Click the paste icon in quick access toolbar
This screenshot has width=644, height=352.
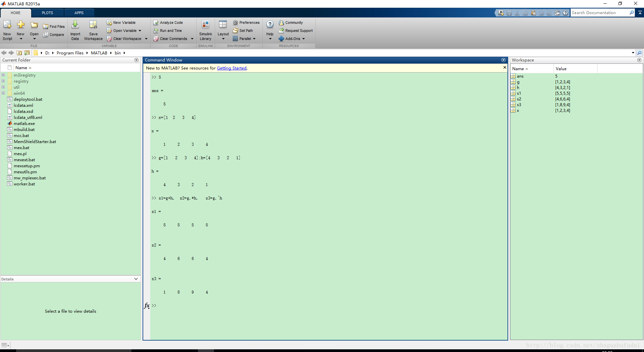tap(533, 13)
